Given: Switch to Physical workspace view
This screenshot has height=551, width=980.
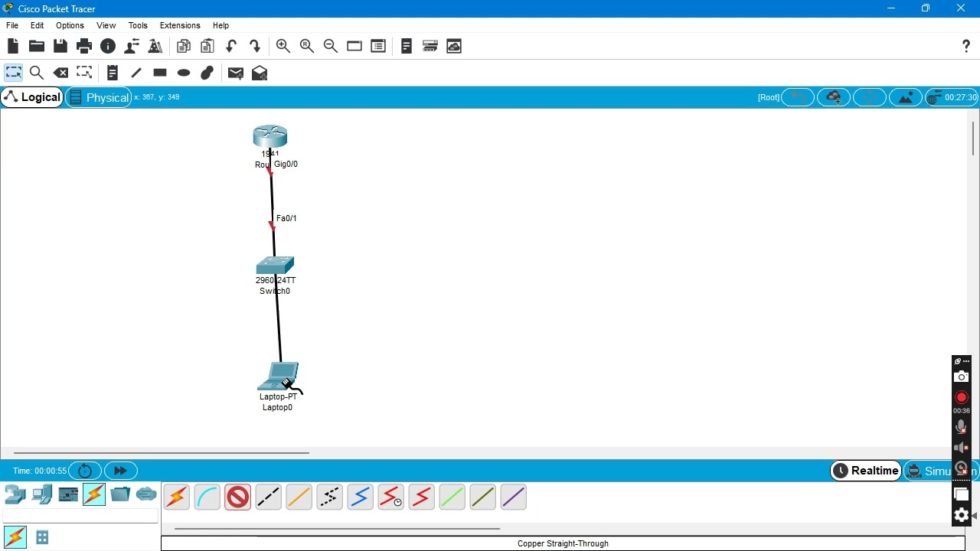Looking at the screenshot, I should pos(99,97).
